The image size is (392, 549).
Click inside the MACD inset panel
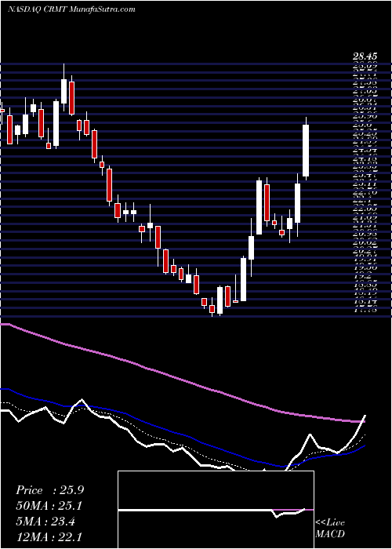coord(216,510)
